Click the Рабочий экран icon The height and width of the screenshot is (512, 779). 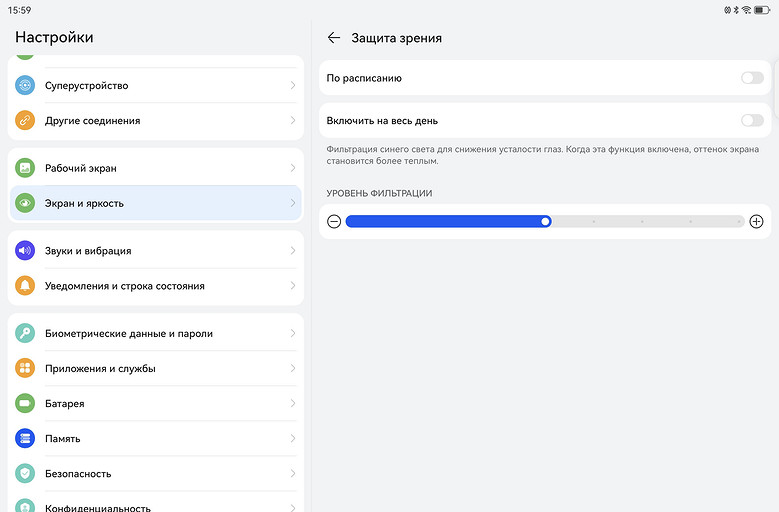pyautogui.click(x=25, y=169)
